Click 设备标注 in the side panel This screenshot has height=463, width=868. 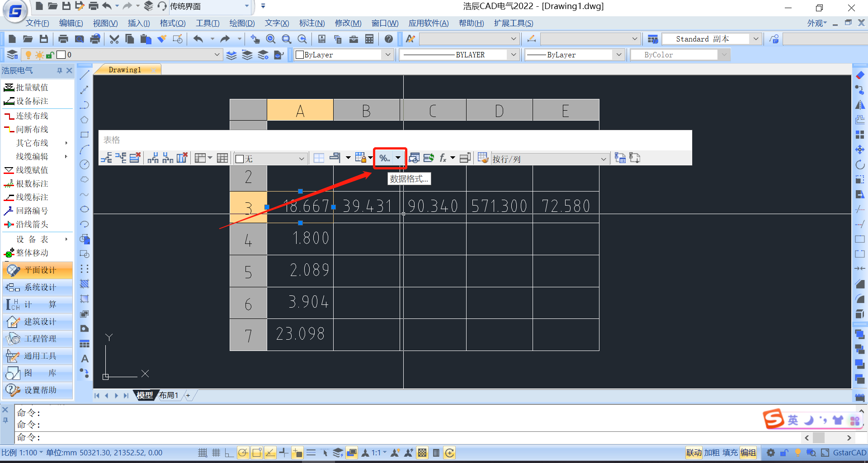coord(32,101)
